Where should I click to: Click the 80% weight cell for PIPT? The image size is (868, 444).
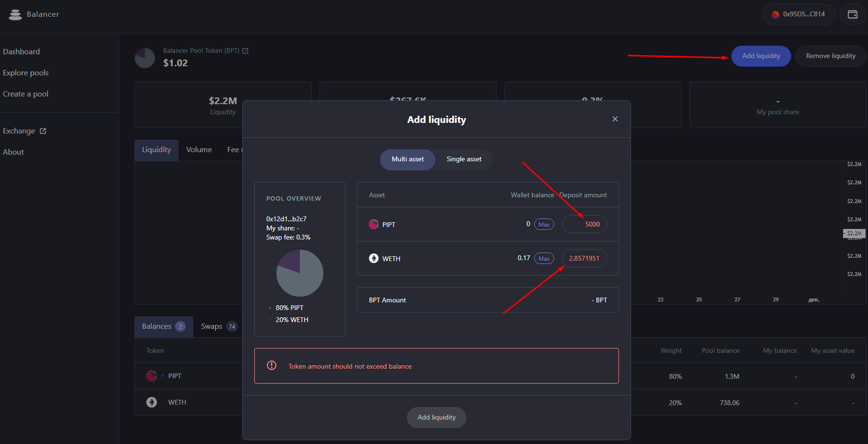[675, 376]
